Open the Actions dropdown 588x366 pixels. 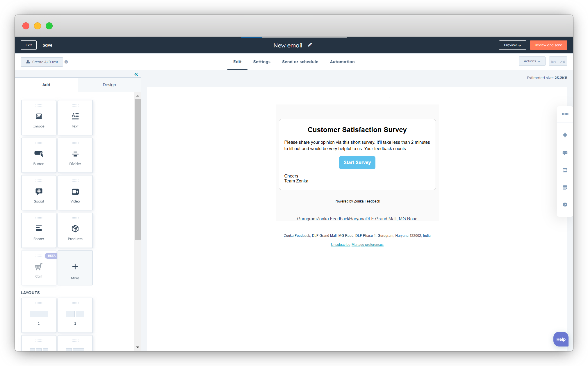(532, 61)
